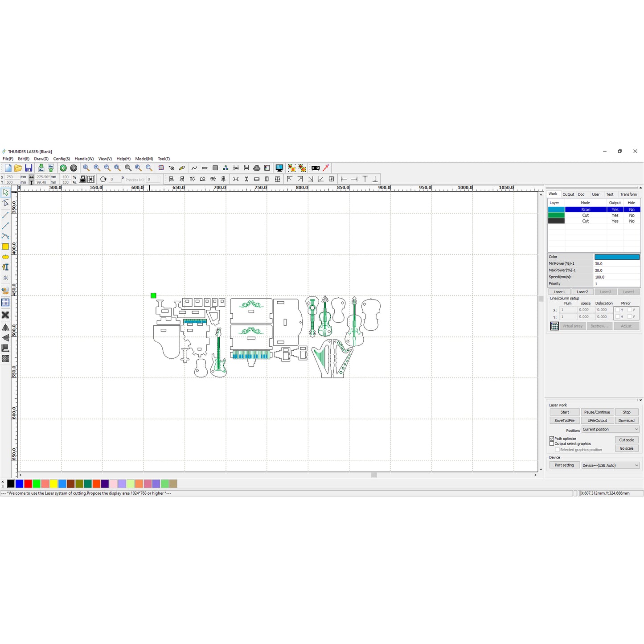
Task: Click the green Undo arrow icon
Action: (63, 168)
